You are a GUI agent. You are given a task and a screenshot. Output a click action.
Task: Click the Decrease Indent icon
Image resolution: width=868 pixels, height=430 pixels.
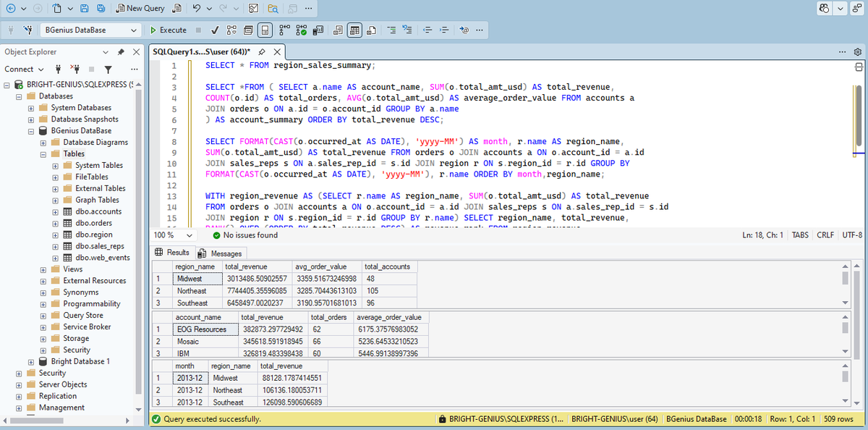[x=427, y=30]
